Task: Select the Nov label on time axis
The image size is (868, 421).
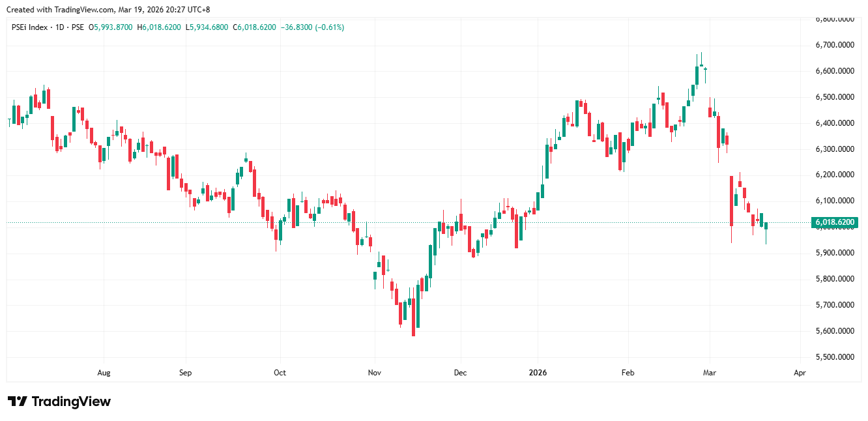Action: (374, 373)
